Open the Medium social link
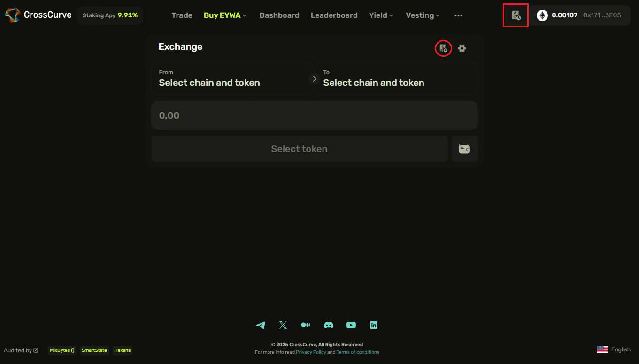The height and width of the screenshot is (364, 639). click(x=305, y=325)
